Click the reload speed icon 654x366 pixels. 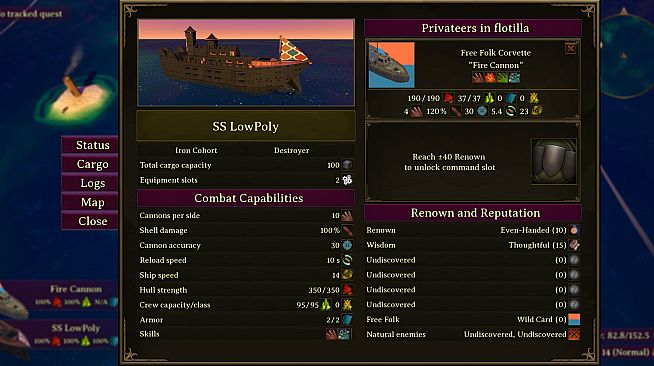347,260
